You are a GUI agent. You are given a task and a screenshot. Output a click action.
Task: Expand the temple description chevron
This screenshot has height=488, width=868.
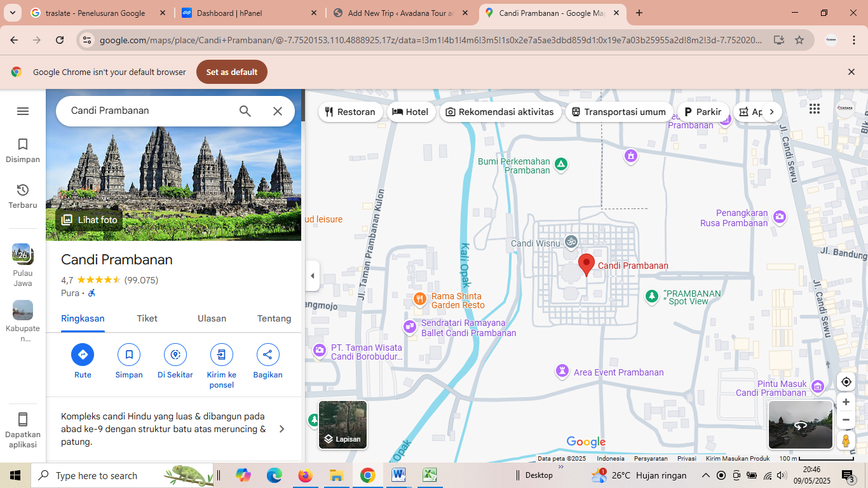coord(282,429)
